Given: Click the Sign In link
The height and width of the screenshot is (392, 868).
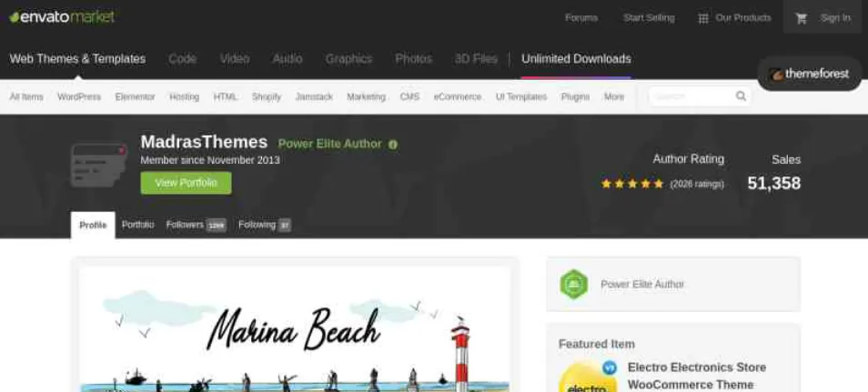Looking at the screenshot, I should tap(835, 18).
